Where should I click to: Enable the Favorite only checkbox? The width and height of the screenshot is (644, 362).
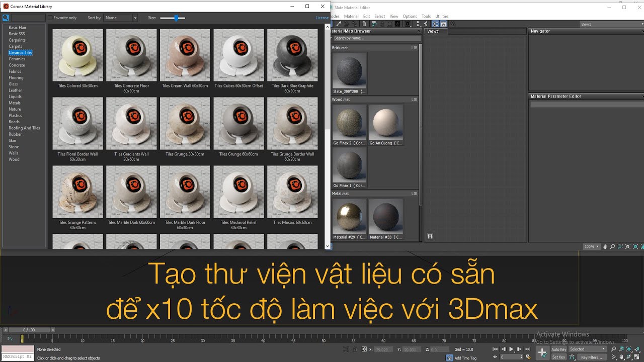tap(50, 18)
